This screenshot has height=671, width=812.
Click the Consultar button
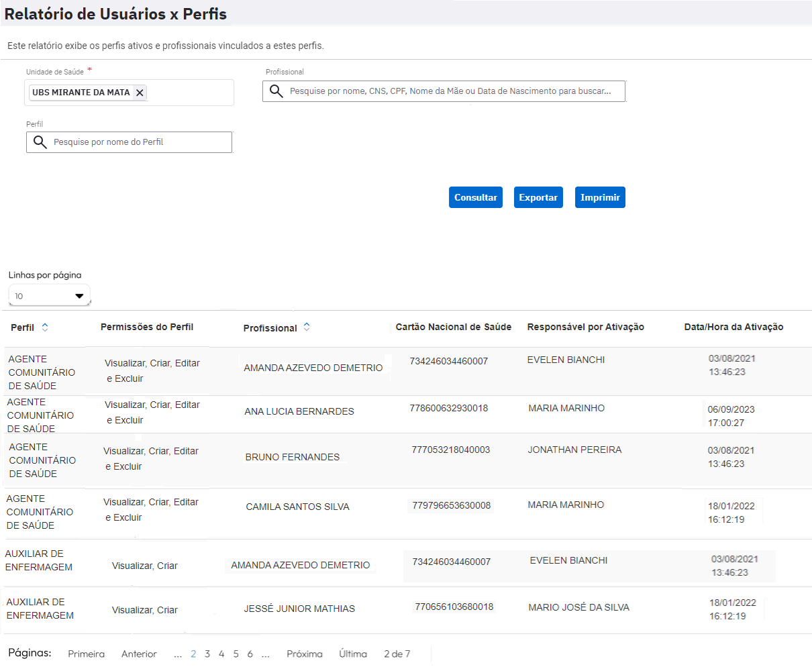[475, 197]
